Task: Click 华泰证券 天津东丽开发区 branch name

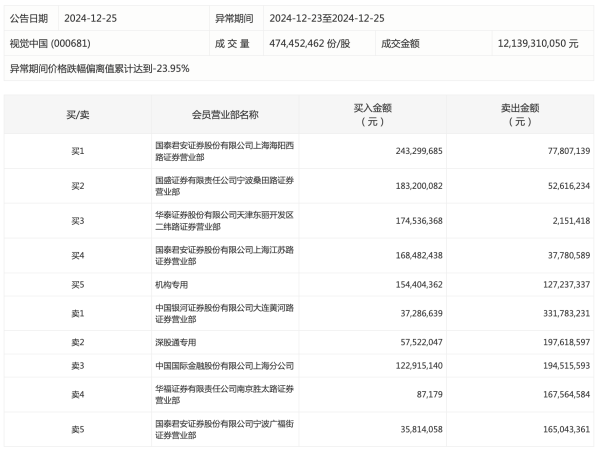Action: click(x=225, y=221)
